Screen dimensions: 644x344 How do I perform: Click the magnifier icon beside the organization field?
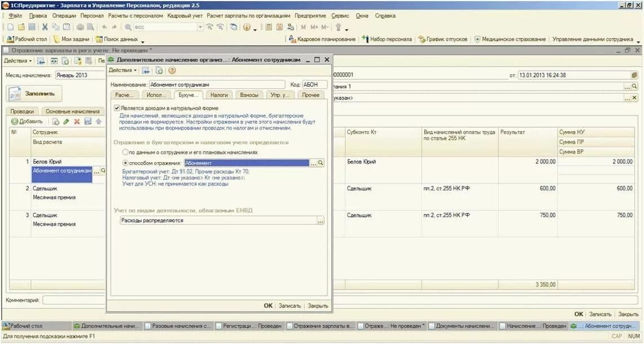(634, 86)
